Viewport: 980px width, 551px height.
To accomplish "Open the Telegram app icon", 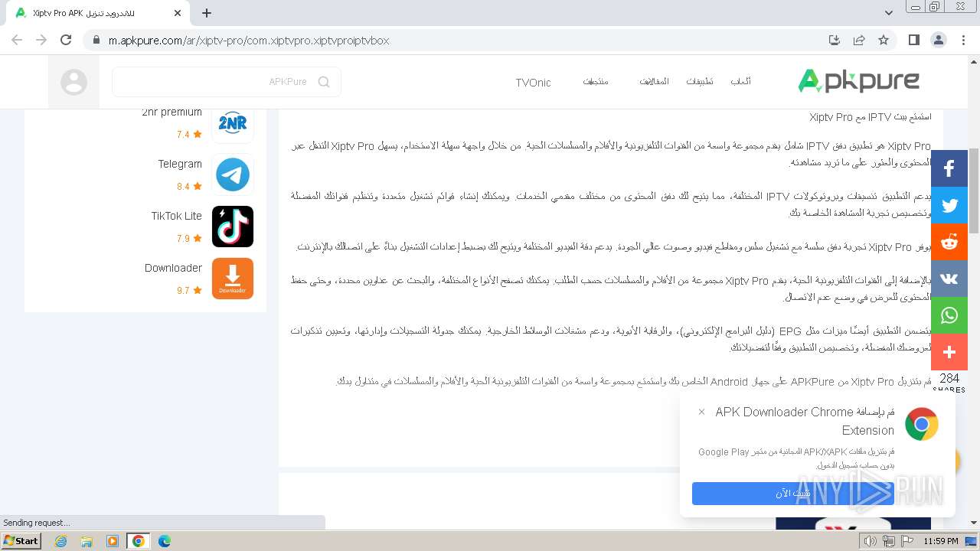I will pos(233,174).
